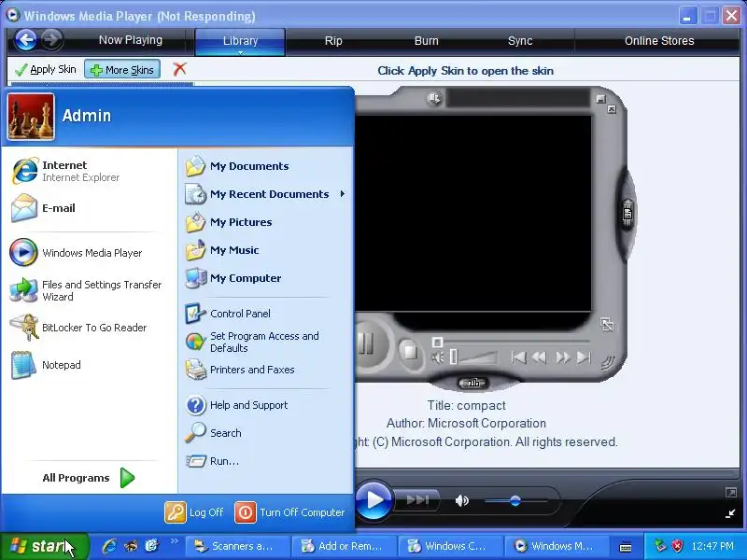The image size is (747, 560).
Task: Open My Music folder
Action: coord(222,250)
